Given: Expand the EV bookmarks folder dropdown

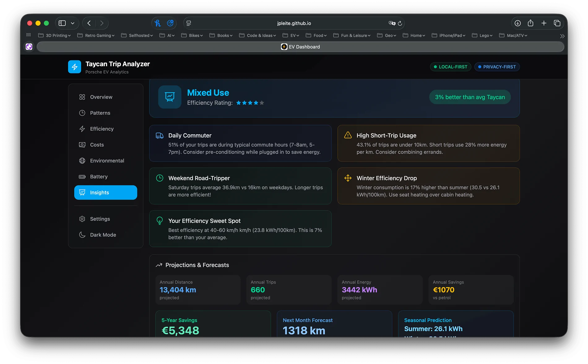Looking at the screenshot, I should [x=290, y=35].
